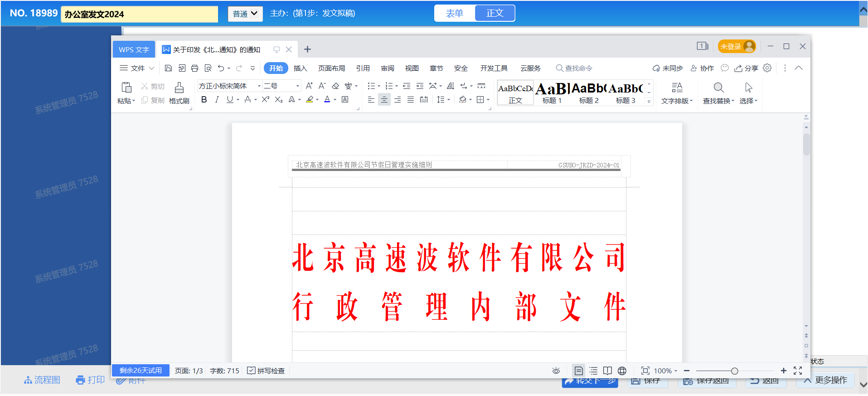The image size is (868, 396).
Task: Click the 更多操作 more actions button
Action: (x=825, y=380)
